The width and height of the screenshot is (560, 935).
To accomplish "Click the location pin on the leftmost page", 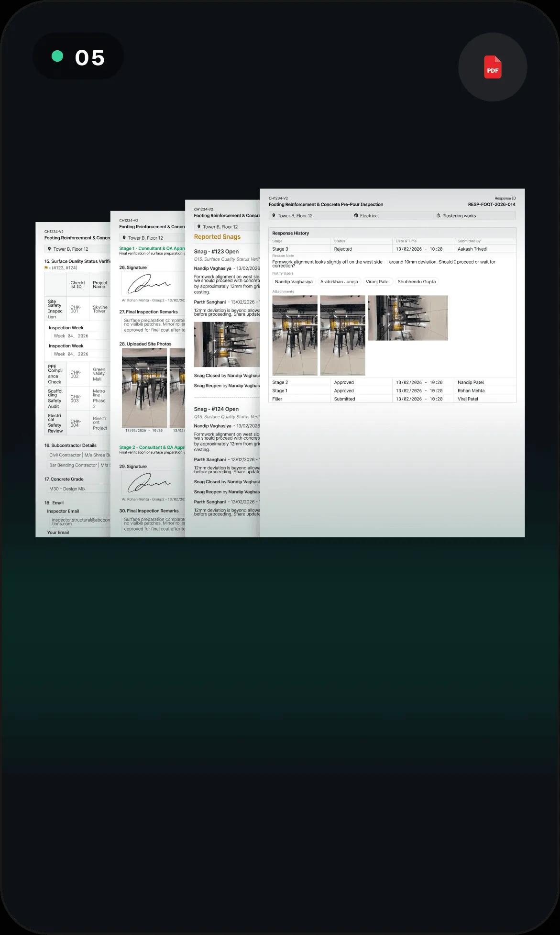I will coord(49,249).
